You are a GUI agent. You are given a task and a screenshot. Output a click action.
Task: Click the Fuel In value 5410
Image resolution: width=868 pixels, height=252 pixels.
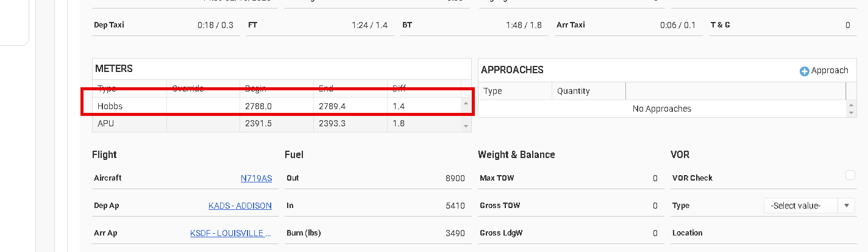tap(455, 206)
